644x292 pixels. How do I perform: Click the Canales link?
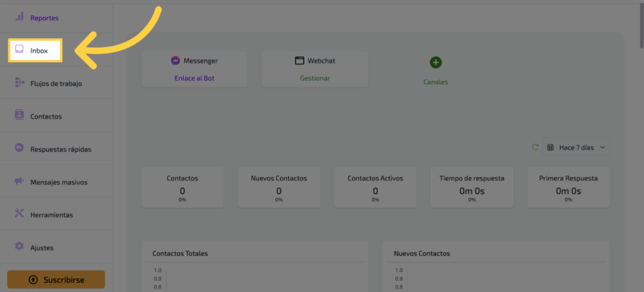(435, 82)
